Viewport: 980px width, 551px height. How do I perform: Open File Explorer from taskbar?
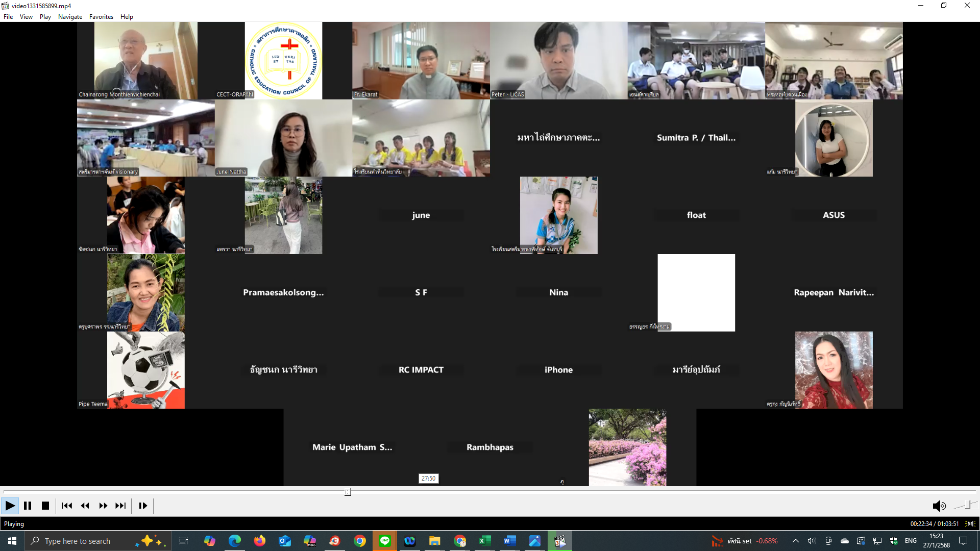click(x=435, y=541)
